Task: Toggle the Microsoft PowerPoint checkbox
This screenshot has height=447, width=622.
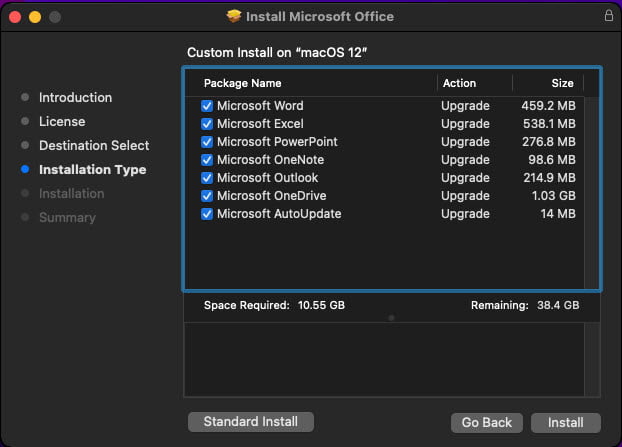Action: coord(207,142)
